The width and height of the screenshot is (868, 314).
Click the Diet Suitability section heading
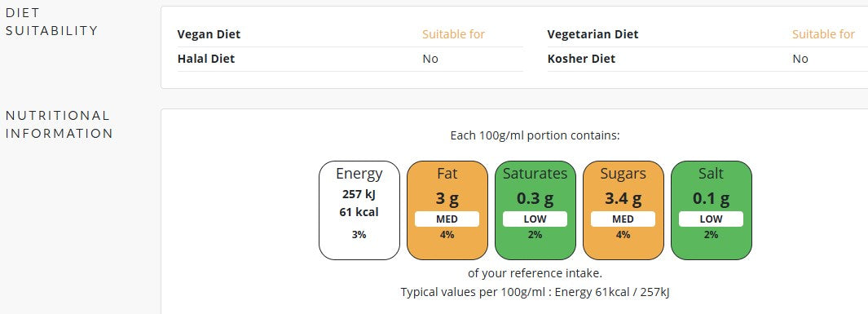(x=51, y=21)
